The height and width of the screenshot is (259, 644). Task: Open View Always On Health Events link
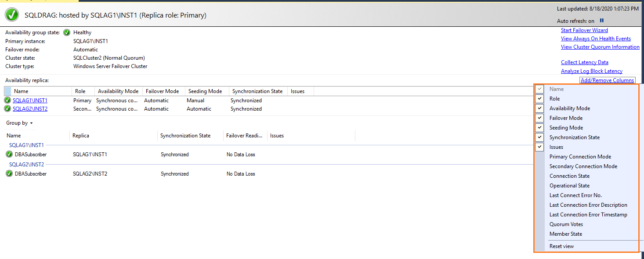click(x=596, y=39)
